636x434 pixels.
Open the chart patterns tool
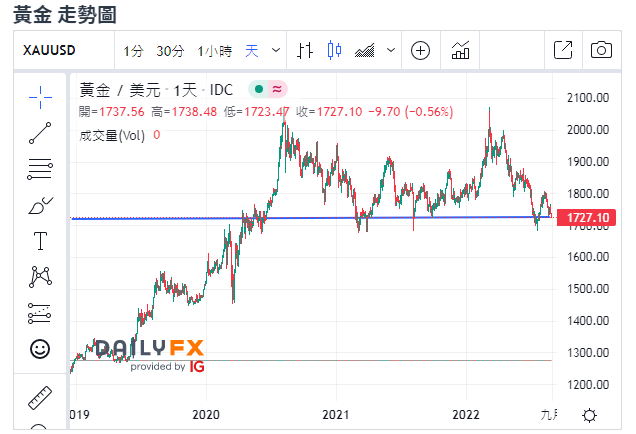(x=40, y=277)
